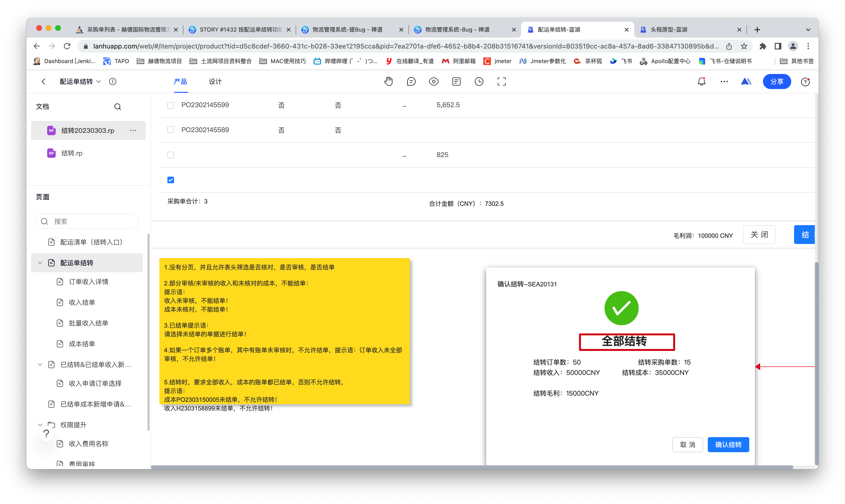
Task: Open more options for 结转20230303.rp
Action: (133, 130)
